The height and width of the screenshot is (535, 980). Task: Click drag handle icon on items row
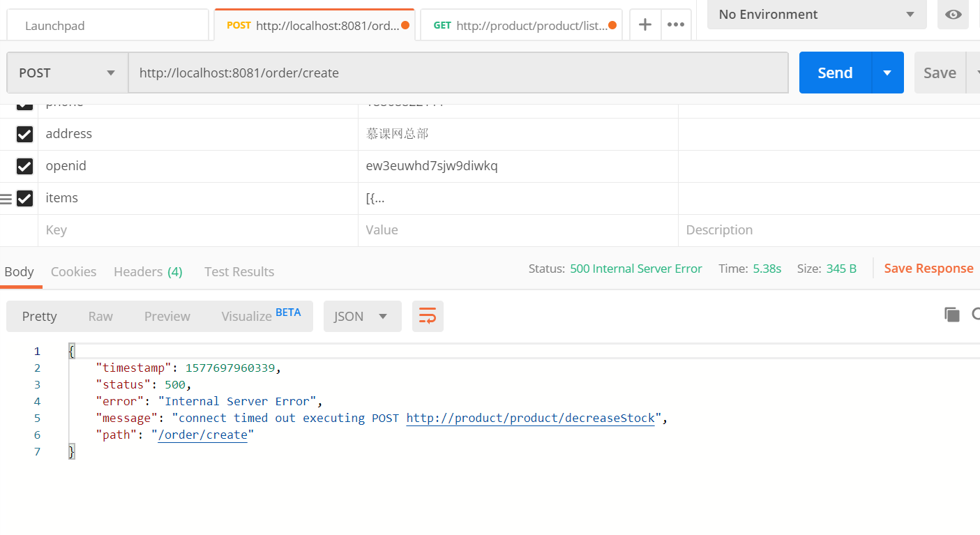pyautogui.click(x=6, y=199)
